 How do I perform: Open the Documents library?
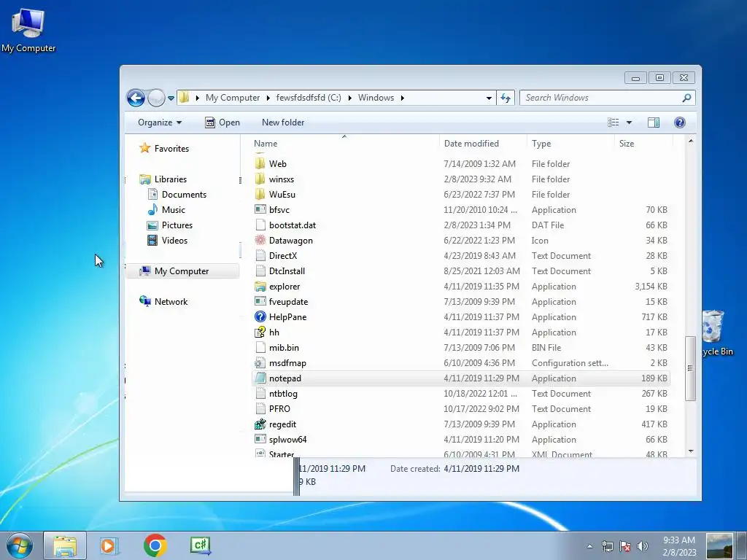tap(177, 194)
